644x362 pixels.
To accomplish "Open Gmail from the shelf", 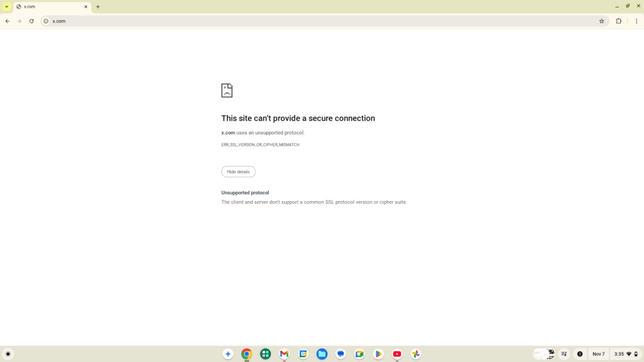I will tap(284, 354).
